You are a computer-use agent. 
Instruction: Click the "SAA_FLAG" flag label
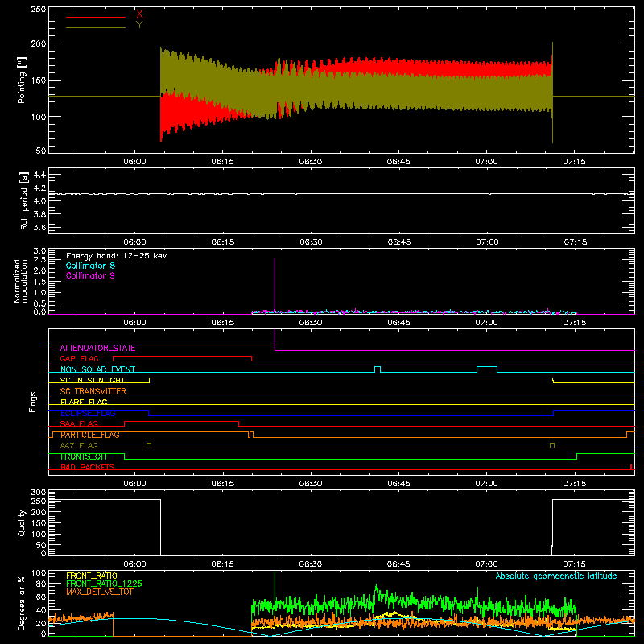tap(79, 424)
